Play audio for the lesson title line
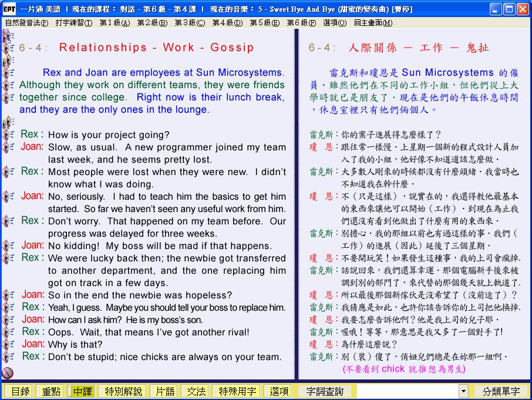Image resolution: width=532 pixels, height=400 pixels. (x=8, y=48)
